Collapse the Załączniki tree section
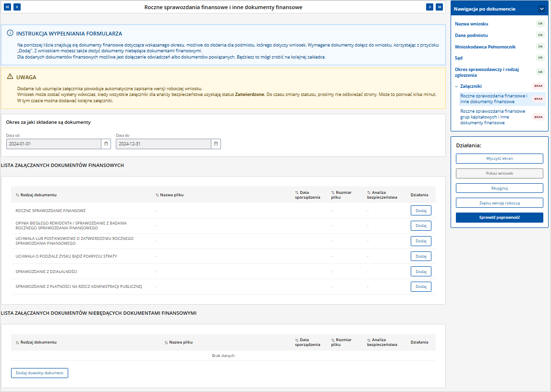This screenshot has height=392, width=551. point(456,86)
